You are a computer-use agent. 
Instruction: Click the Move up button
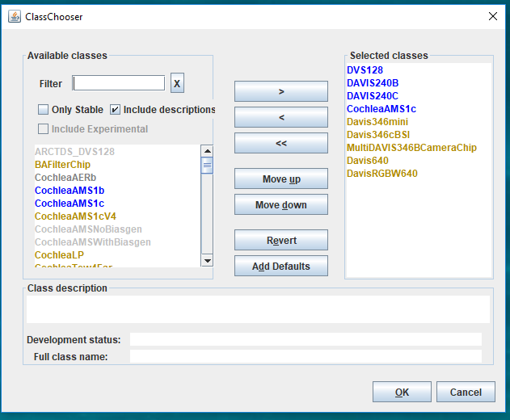click(x=281, y=178)
